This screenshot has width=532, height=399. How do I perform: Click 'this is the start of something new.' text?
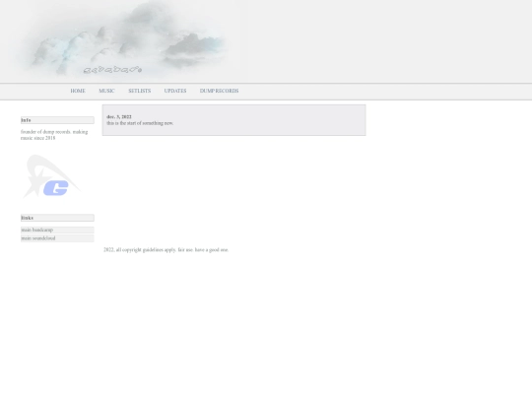coord(140,123)
